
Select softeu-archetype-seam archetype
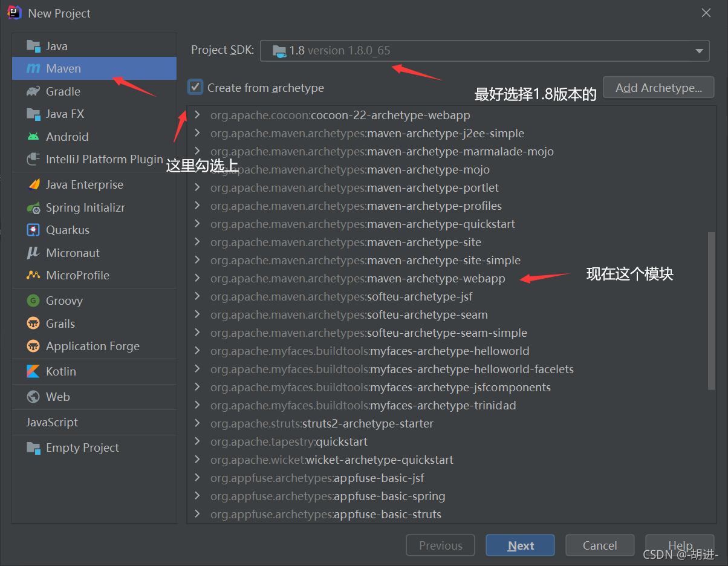pos(349,314)
